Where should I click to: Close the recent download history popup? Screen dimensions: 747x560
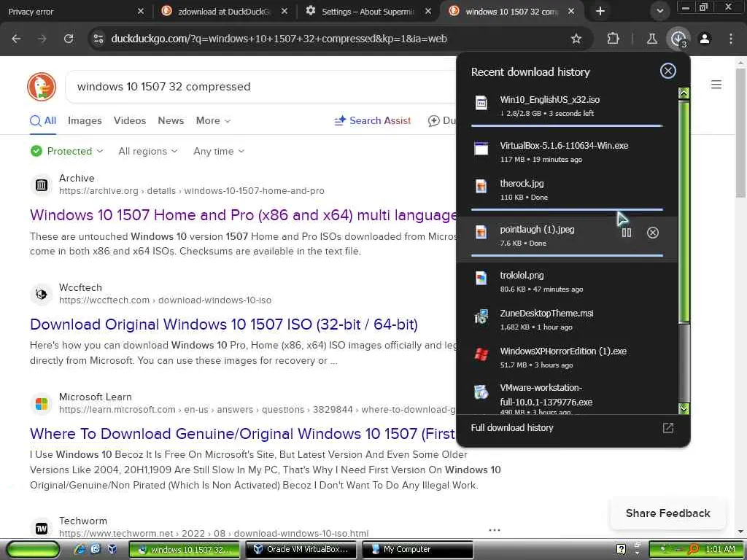[x=668, y=71]
